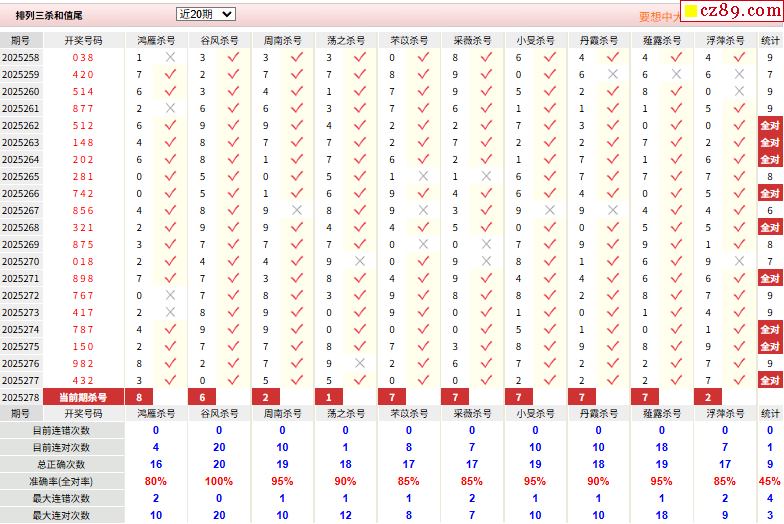Click issue number 2025263
The height and width of the screenshot is (524, 784).
coord(20,142)
